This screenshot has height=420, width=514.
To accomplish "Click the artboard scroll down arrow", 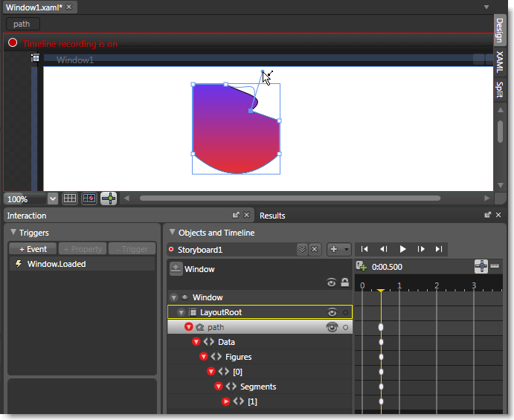I will point(500,185).
